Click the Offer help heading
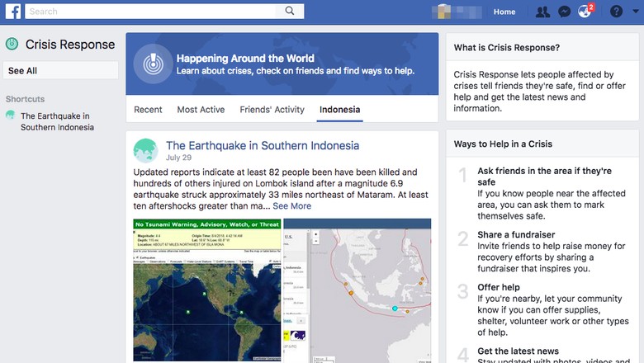 coord(498,287)
